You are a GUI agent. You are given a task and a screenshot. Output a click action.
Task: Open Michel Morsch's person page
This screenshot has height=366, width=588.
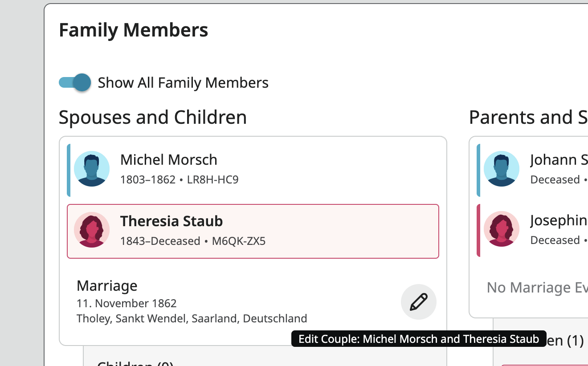click(168, 160)
